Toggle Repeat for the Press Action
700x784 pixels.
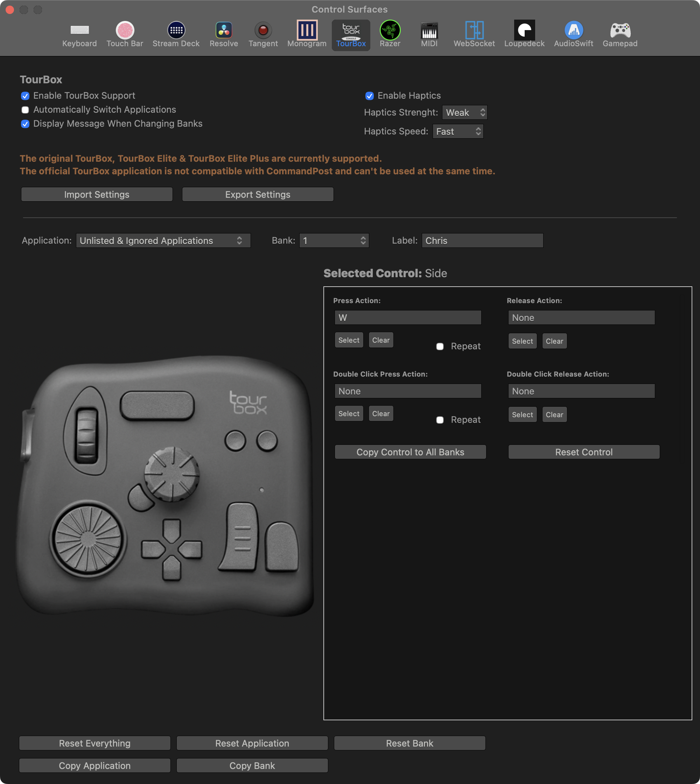(440, 346)
